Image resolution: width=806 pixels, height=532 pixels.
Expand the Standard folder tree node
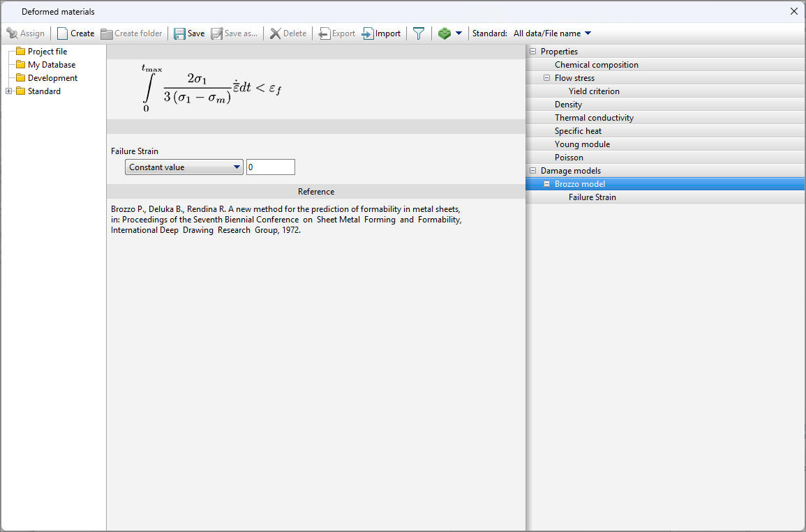pyautogui.click(x=8, y=91)
